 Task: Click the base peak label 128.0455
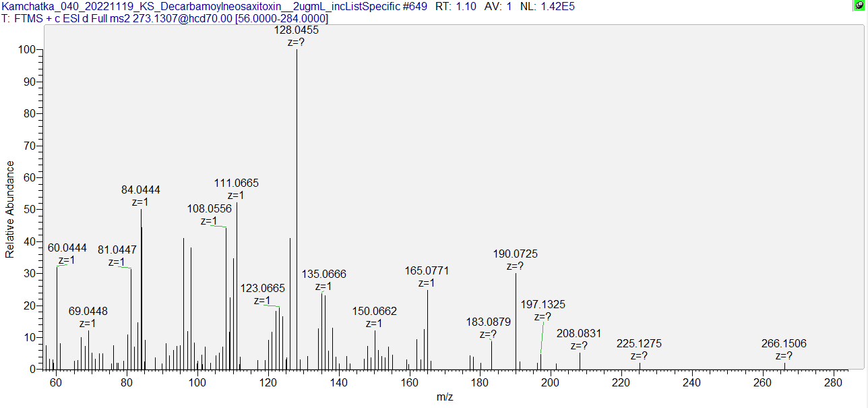pos(297,30)
